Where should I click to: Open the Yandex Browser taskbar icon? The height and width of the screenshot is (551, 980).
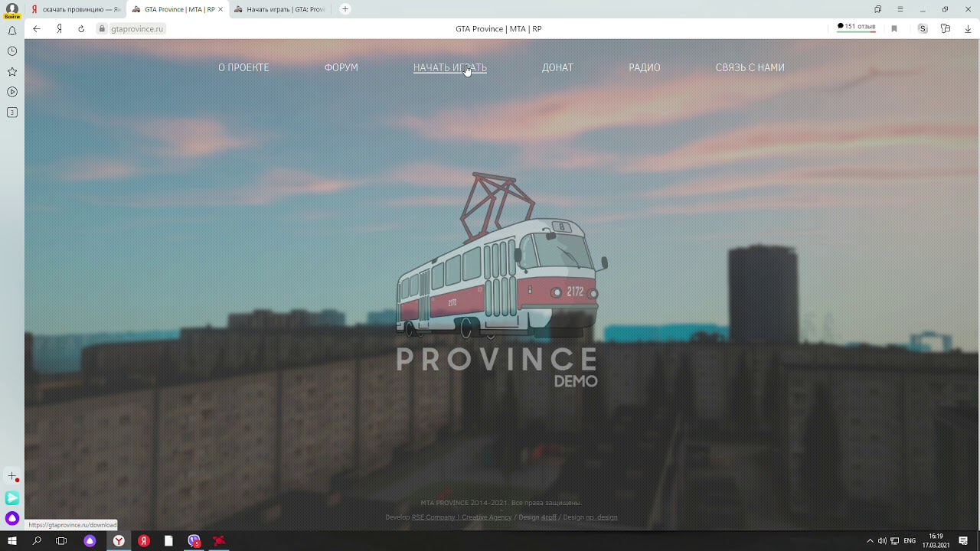click(119, 541)
